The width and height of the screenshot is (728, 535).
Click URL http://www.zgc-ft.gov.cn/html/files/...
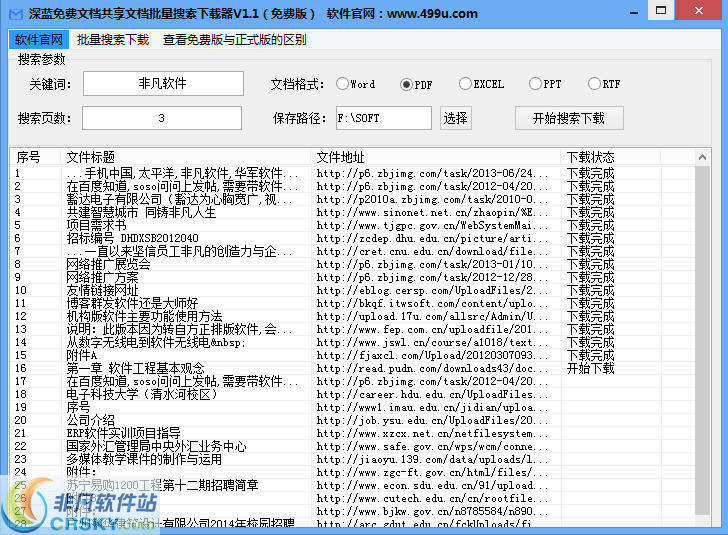(432, 473)
